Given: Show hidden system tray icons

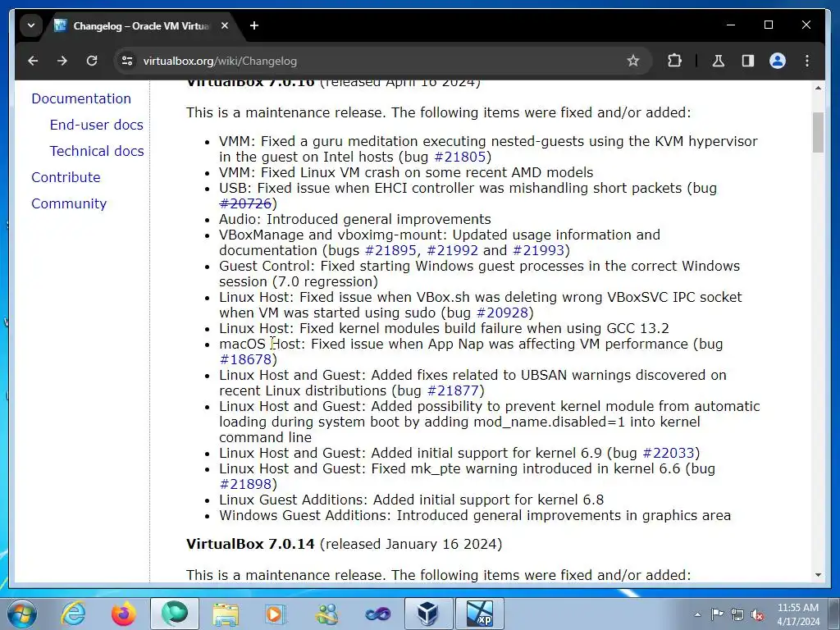Looking at the screenshot, I should (x=697, y=614).
